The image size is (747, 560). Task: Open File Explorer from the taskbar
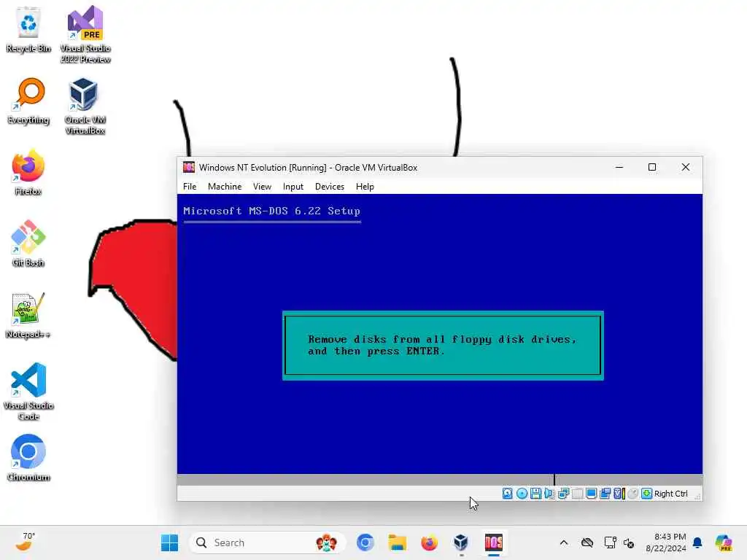click(398, 542)
